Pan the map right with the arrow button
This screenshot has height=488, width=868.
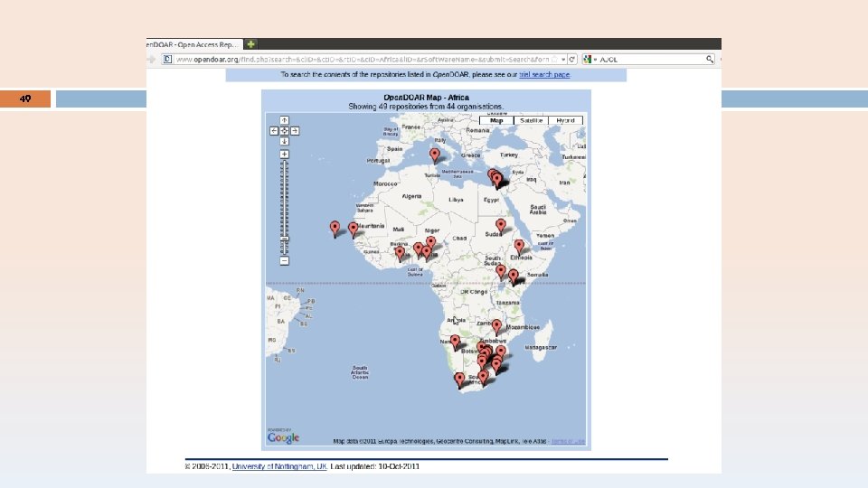pos(295,130)
